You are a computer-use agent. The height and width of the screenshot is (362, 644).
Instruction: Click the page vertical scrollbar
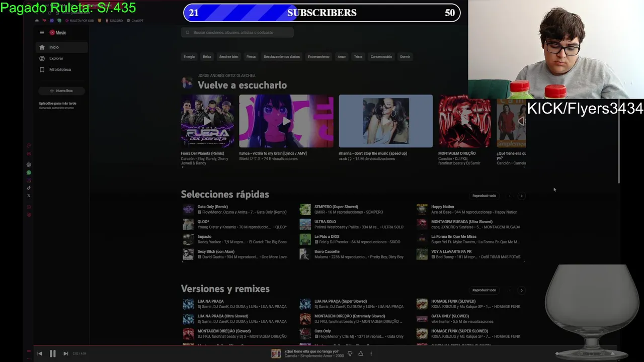coord(619,146)
